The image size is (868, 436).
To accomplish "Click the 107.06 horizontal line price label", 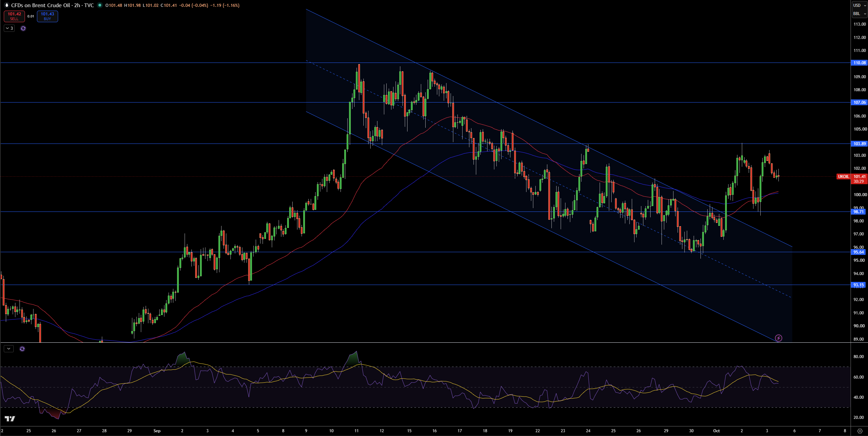I will pyautogui.click(x=859, y=103).
